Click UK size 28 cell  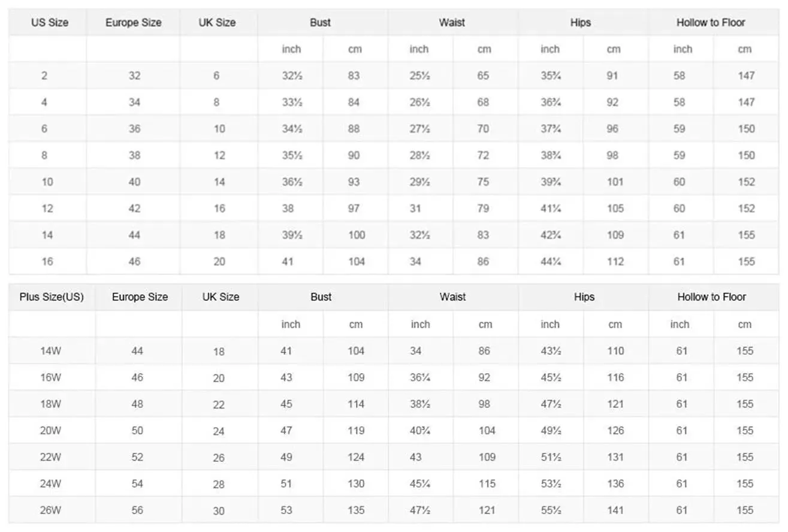point(219,484)
